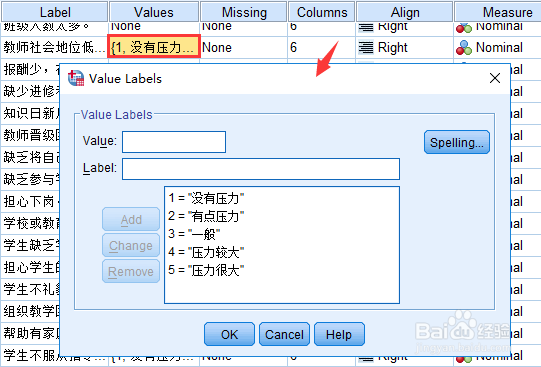Click the label cell starting 担心学生
This screenshot has height=367, width=541.
coord(30,267)
